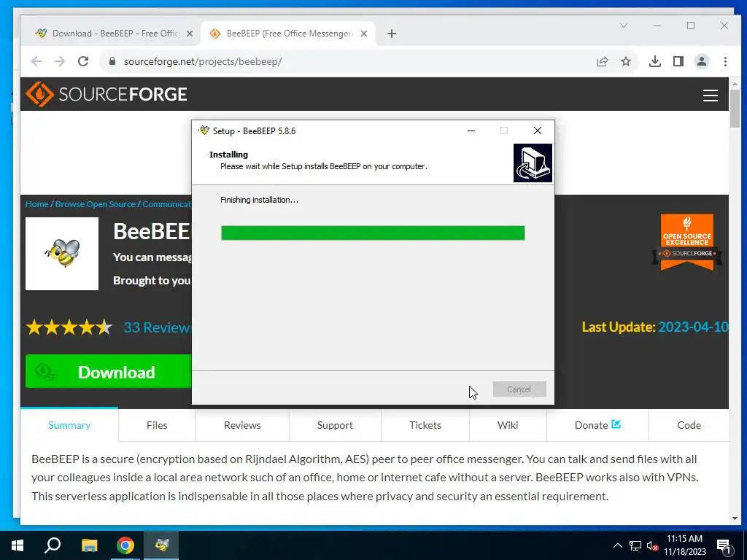Image resolution: width=747 pixels, height=560 pixels.
Task: Open Chrome profile avatar
Action: tap(702, 61)
